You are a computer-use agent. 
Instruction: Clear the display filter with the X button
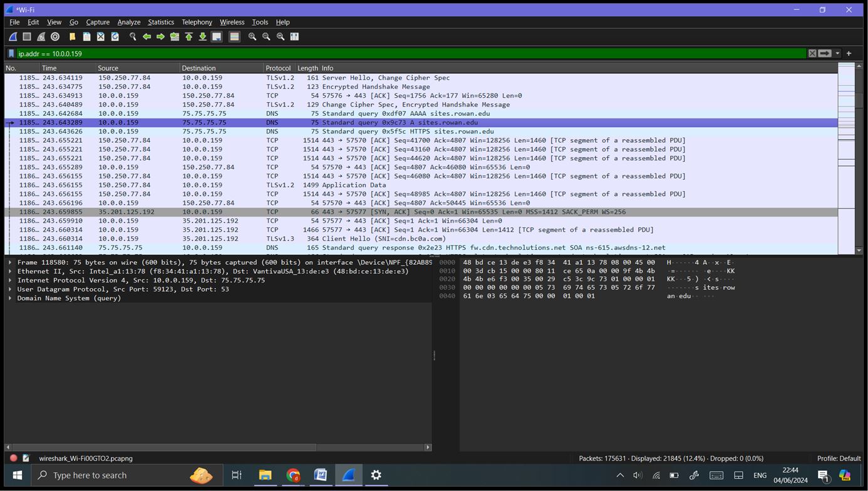(812, 53)
